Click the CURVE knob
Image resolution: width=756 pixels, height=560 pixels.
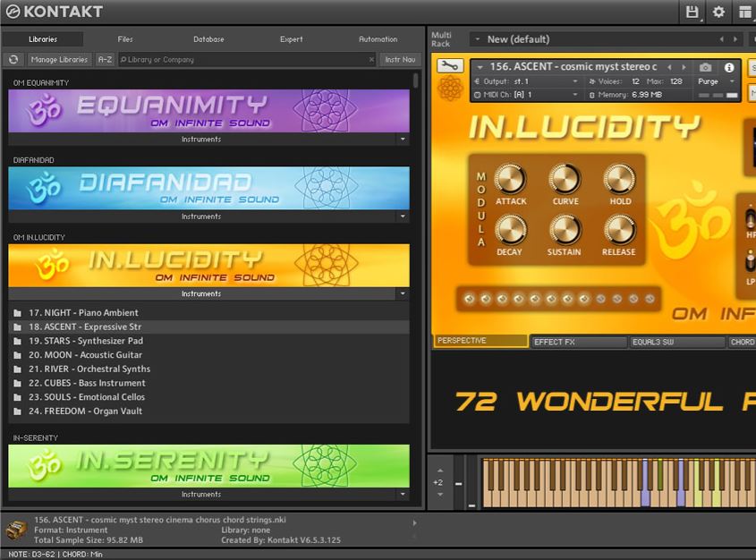[565, 179]
